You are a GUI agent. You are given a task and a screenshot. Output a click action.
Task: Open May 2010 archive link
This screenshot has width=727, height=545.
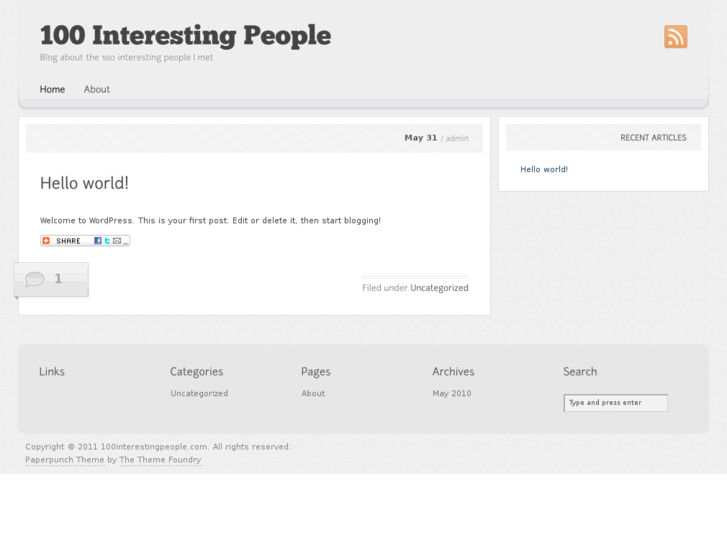tap(452, 393)
